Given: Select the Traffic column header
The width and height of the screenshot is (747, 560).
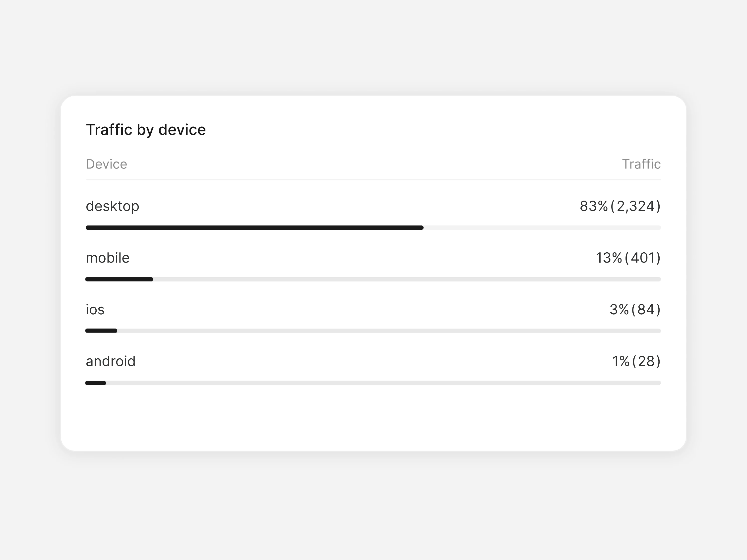Looking at the screenshot, I should [641, 164].
